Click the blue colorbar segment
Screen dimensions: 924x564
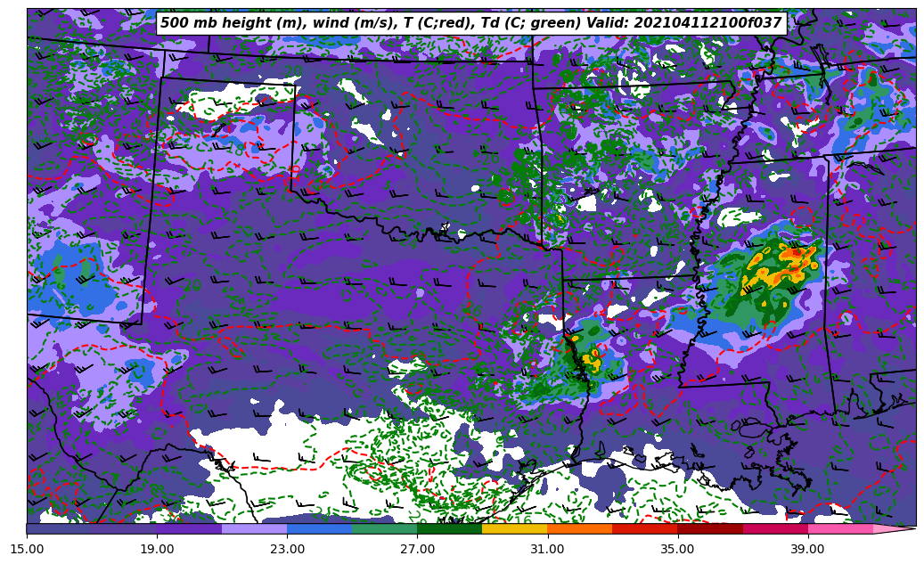pos(319,528)
